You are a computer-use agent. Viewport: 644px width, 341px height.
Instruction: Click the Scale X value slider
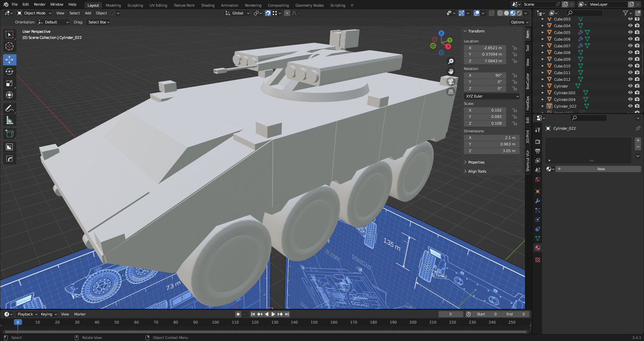click(x=485, y=110)
